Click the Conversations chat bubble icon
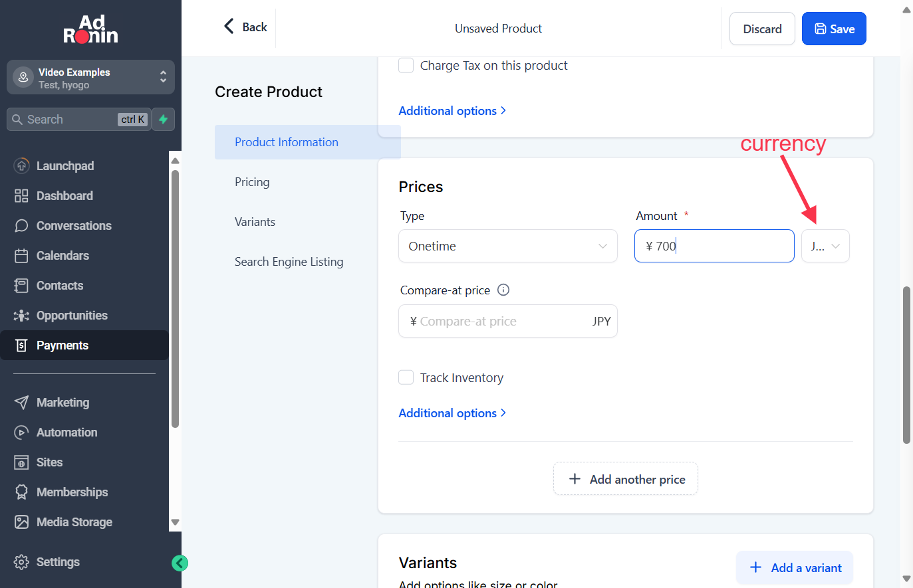913x588 pixels. pos(21,226)
